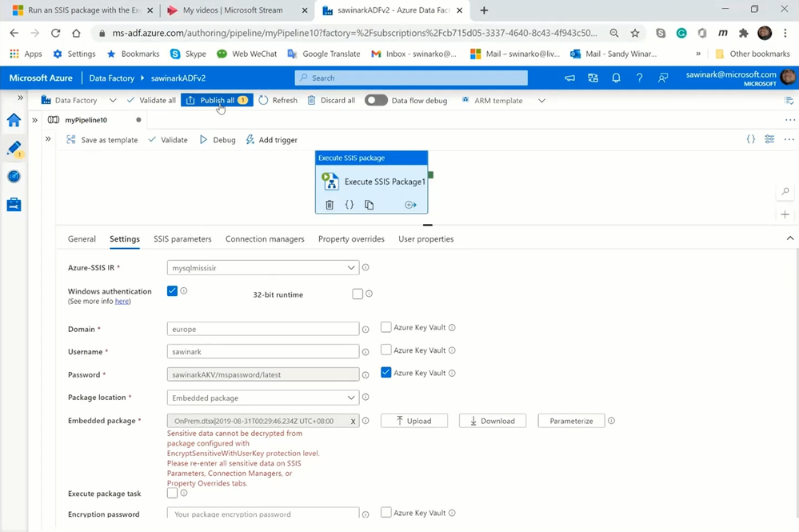The image size is (799, 532).
Task: Check Azure Key Vault for Username
Action: (x=386, y=350)
